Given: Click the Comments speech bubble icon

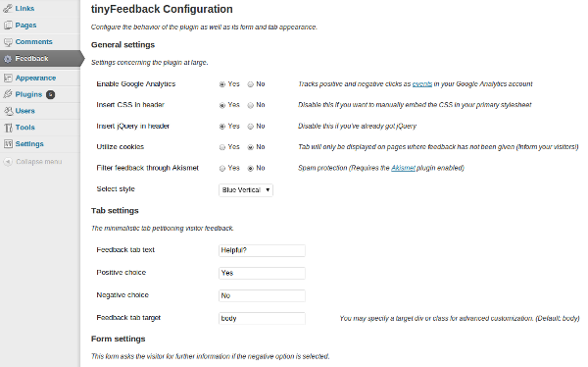Looking at the screenshot, I should (8, 41).
